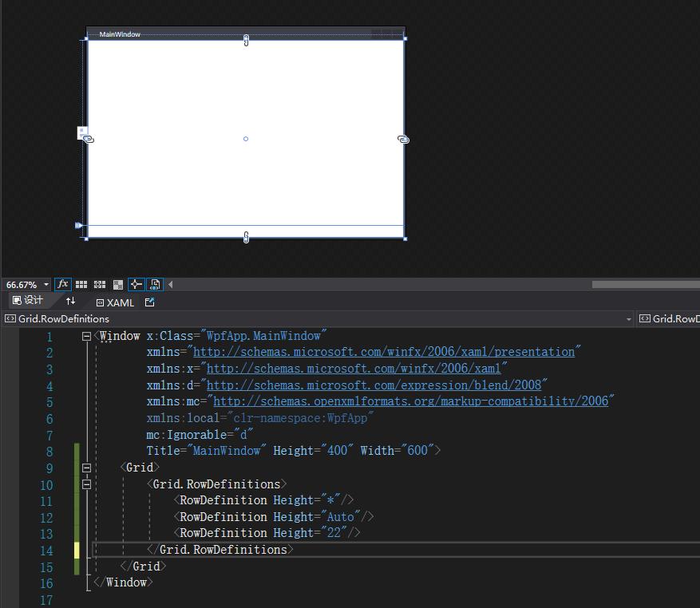
Task: Click the top-left resize handle of grid
Action: point(86,39)
